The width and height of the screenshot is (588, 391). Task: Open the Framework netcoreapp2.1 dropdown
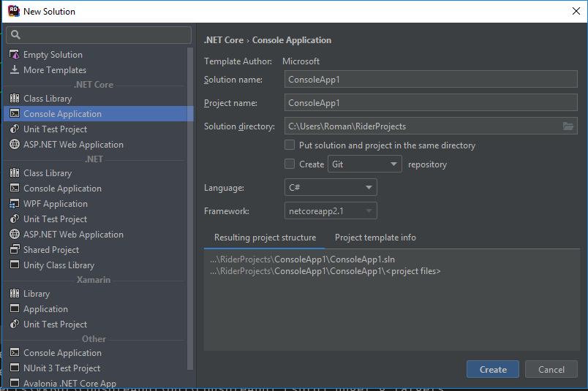tap(331, 211)
